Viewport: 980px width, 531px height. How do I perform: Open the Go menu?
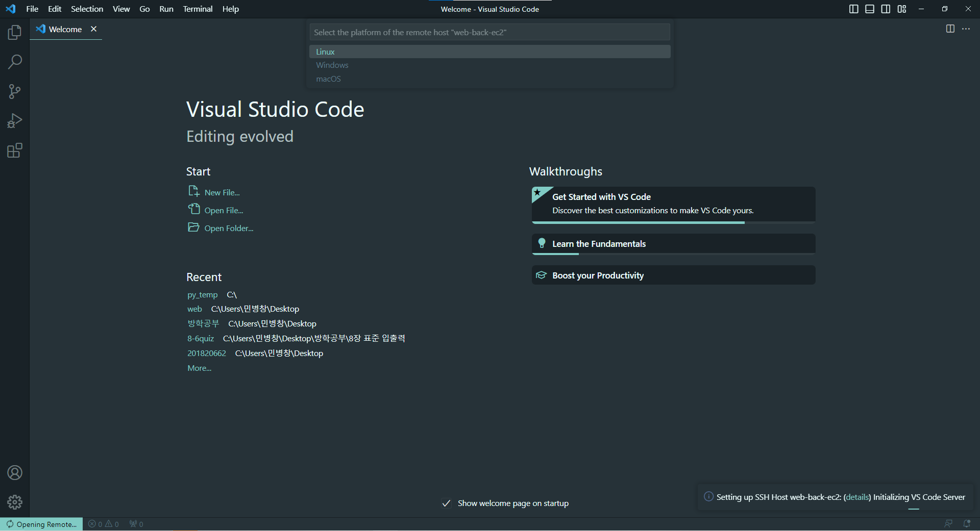(x=144, y=9)
